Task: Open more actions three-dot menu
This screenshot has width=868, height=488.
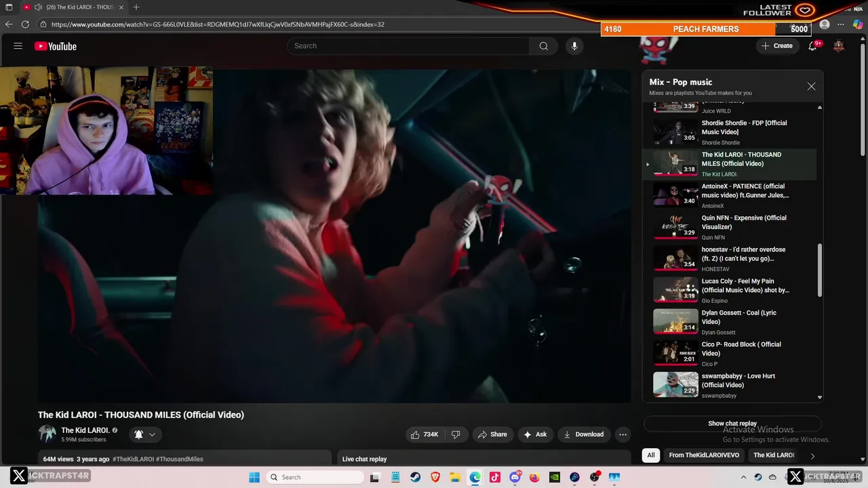Action: (x=623, y=434)
